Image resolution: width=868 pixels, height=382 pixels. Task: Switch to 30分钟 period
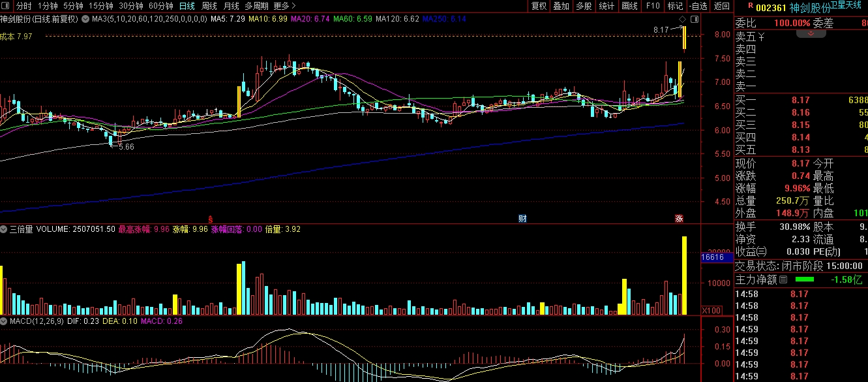pyautogui.click(x=131, y=6)
